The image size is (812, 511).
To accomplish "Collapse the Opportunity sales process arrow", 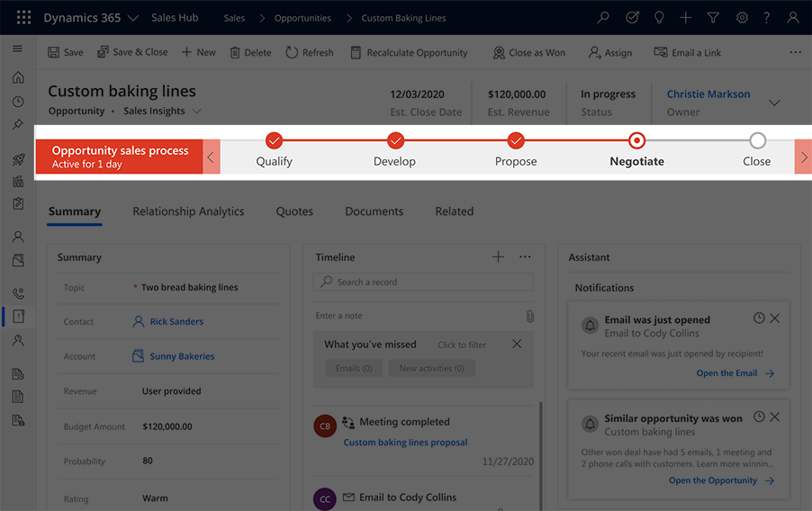I will (x=211, y=157).
